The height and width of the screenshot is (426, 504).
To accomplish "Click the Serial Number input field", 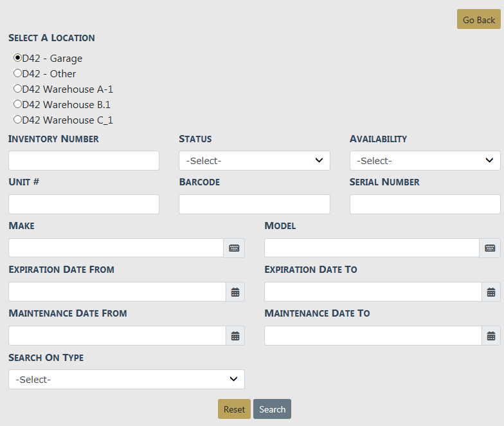I will (x=425, y=204).
